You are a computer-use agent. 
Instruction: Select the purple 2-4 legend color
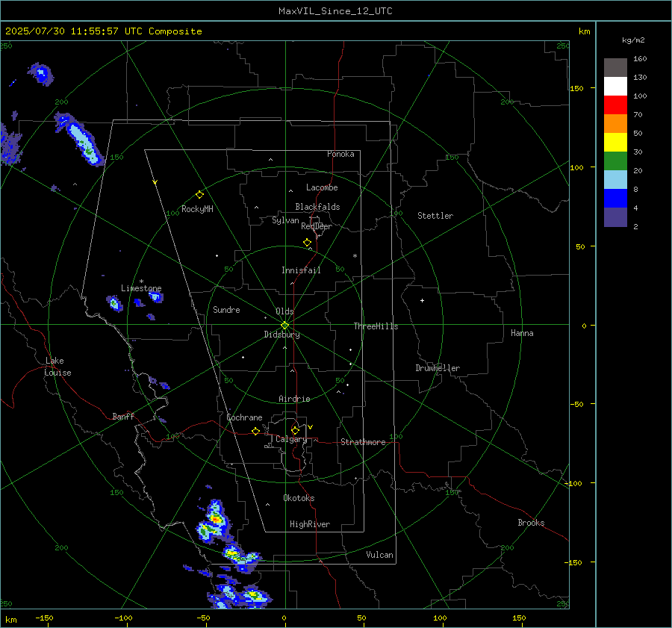[615, 217]
